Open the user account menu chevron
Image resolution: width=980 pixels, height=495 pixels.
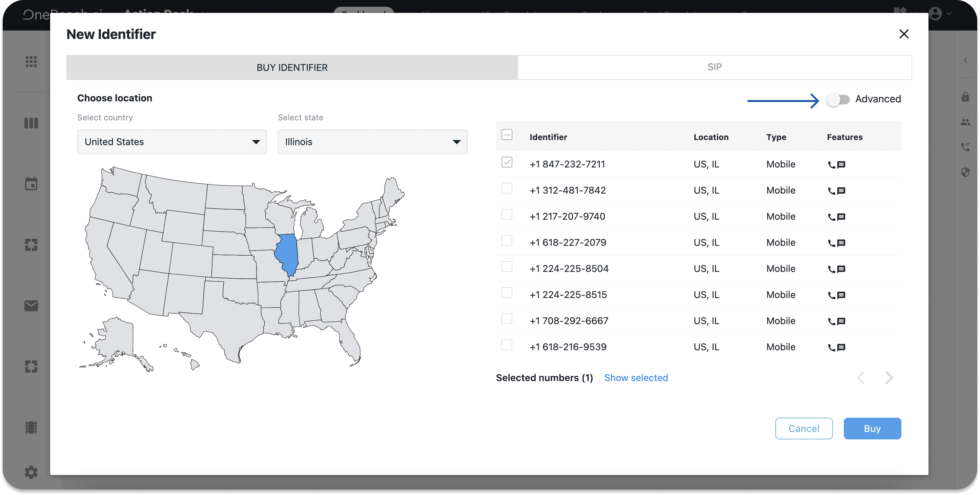[x=949, y=14]
